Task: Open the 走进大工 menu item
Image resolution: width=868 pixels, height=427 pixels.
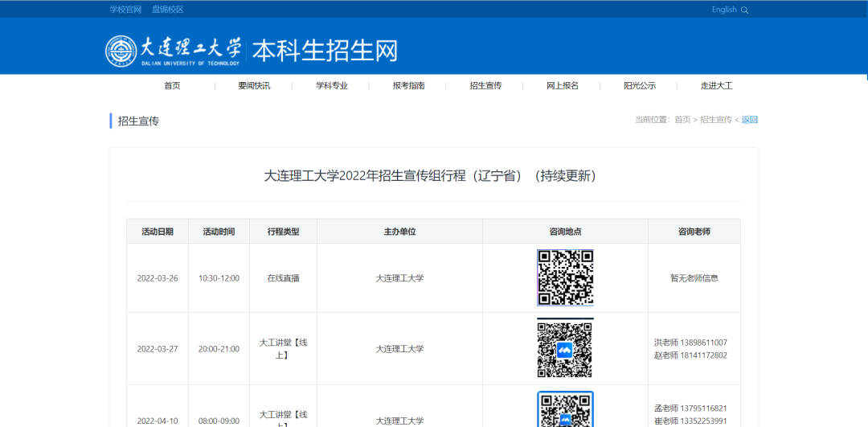Action: [716, 86]
